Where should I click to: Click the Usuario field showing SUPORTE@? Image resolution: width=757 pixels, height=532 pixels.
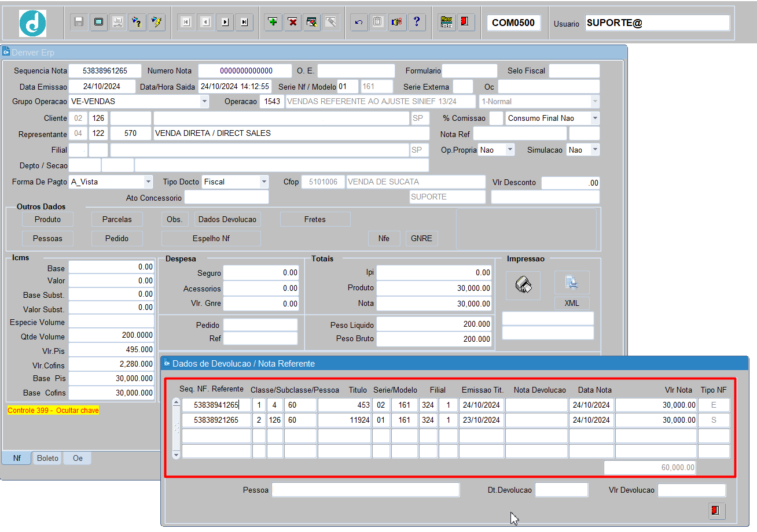(657, 23)
